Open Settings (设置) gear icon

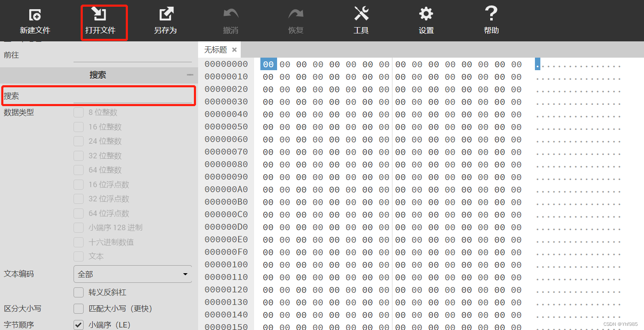click(x=426, y=14)
